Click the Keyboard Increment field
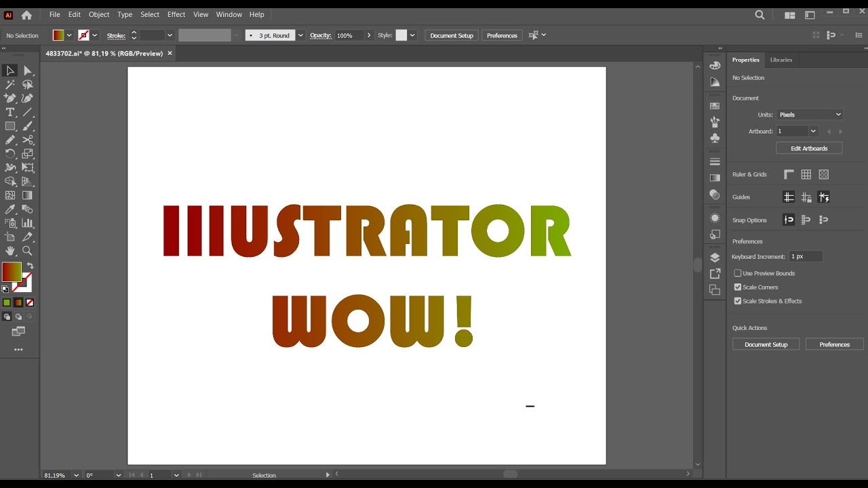The image size is (868, 488). [806, 256]
